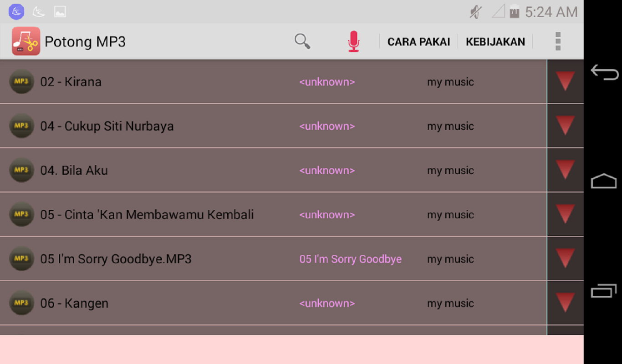Open dropdown for 05 I'm Sorry Goodbye.MP3
This screenshot has width=622, height=364.
click(x=565, y=258)
